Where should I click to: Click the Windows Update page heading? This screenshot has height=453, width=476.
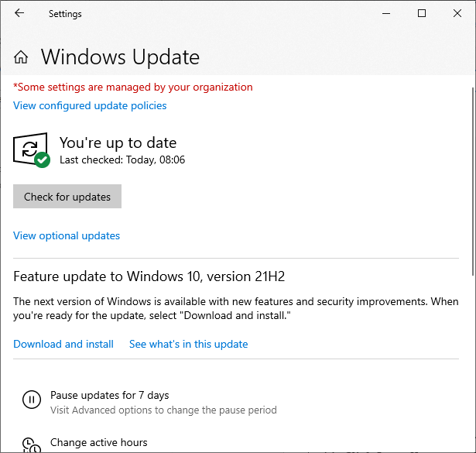(x=120, y=57)
